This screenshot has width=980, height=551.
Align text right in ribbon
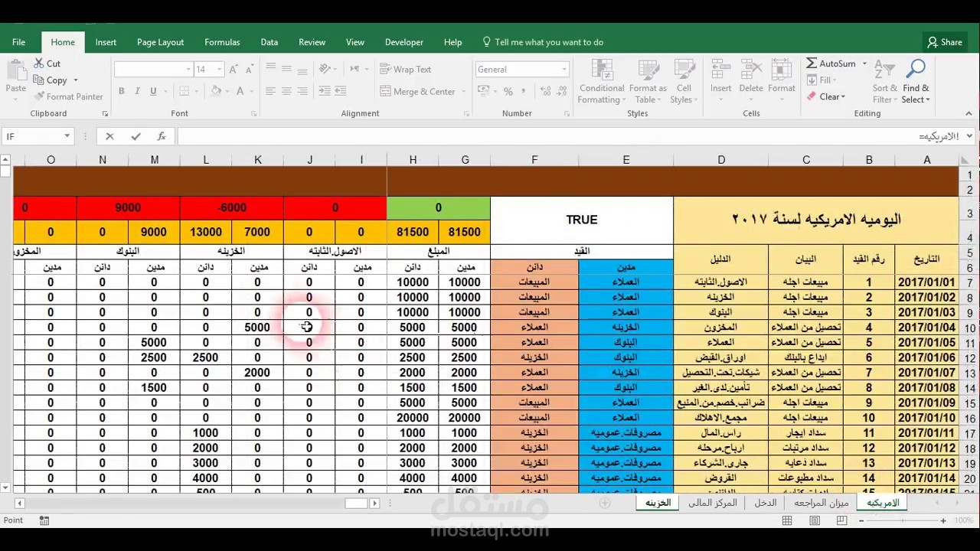302,91
